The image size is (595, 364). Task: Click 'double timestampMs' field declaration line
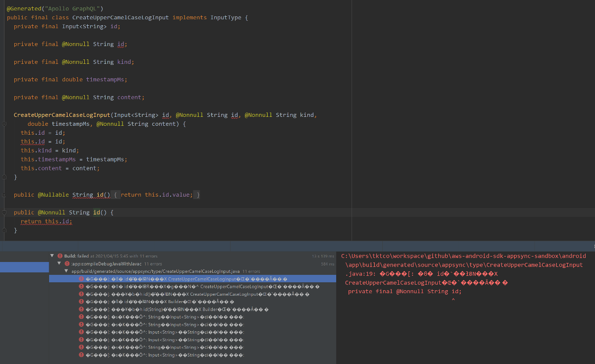(70, 79)
